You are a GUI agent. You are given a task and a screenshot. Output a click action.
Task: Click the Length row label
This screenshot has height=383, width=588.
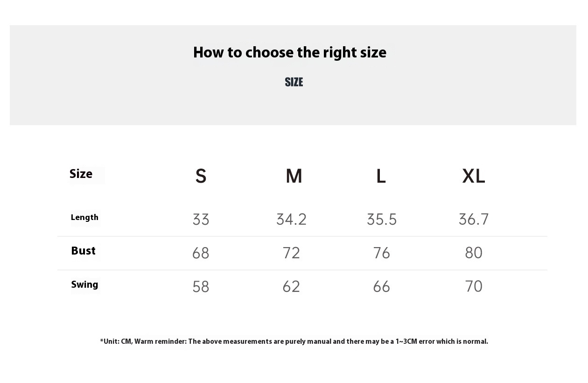(x=84, y=218)
